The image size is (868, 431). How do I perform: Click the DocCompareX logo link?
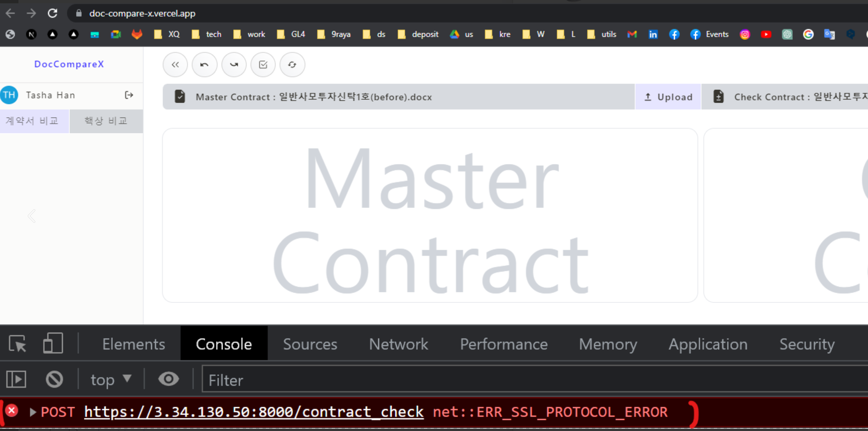[x=69, y=64]
